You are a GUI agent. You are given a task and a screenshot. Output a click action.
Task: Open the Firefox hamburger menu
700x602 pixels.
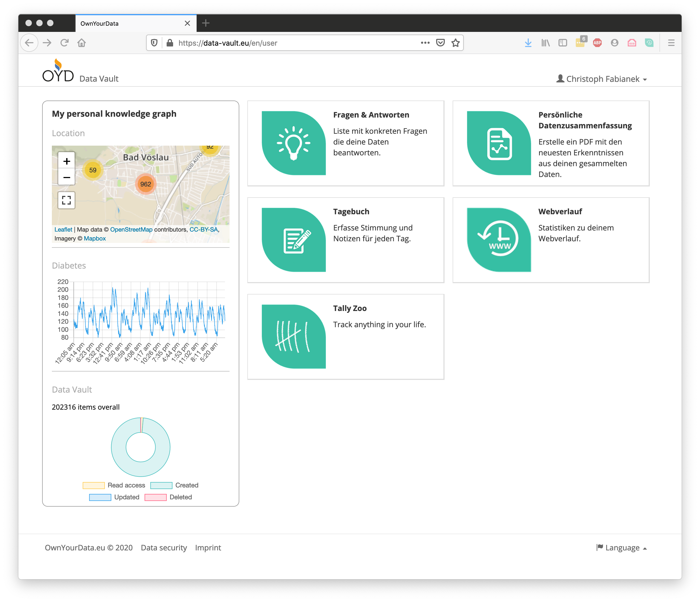click(671, 43)
